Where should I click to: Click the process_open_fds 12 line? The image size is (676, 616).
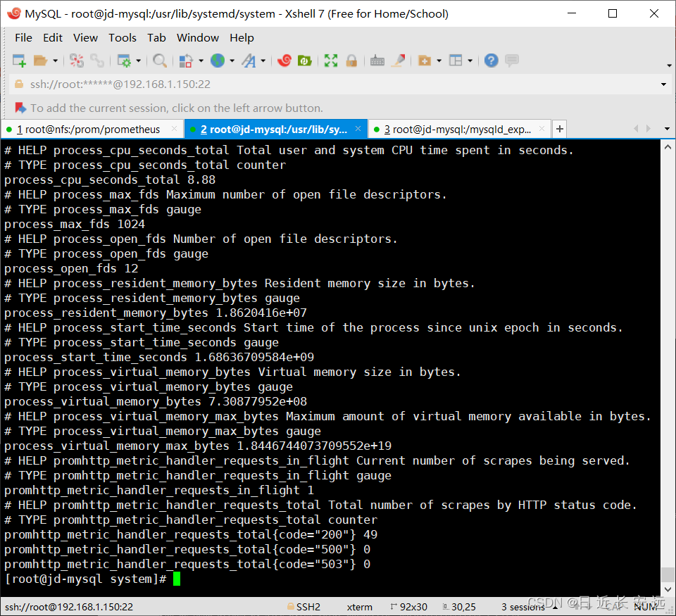[x=71, y=268]
